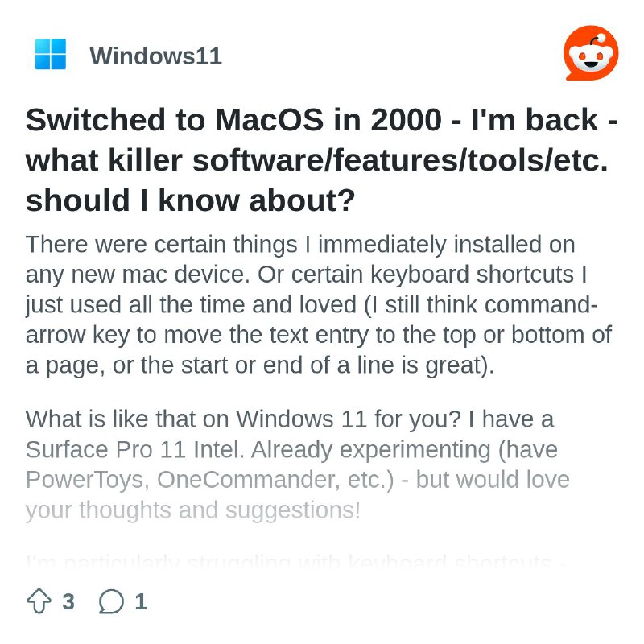Select the paragraph starting 'There were certain things'

coord(319,304)
